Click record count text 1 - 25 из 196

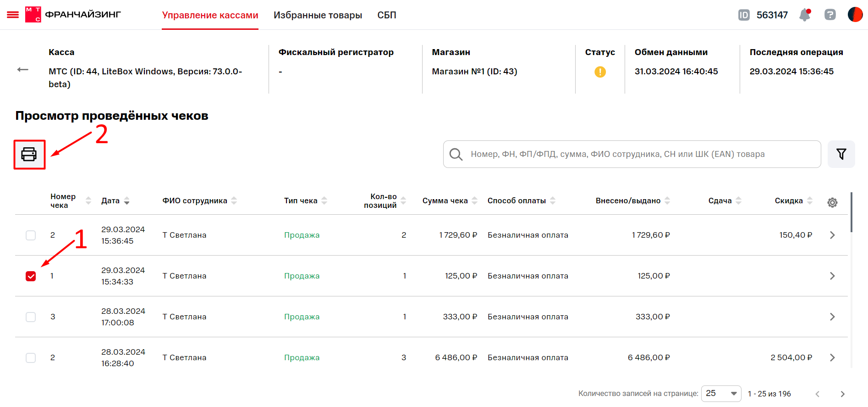pyautogui.click(x=769, y=394)
